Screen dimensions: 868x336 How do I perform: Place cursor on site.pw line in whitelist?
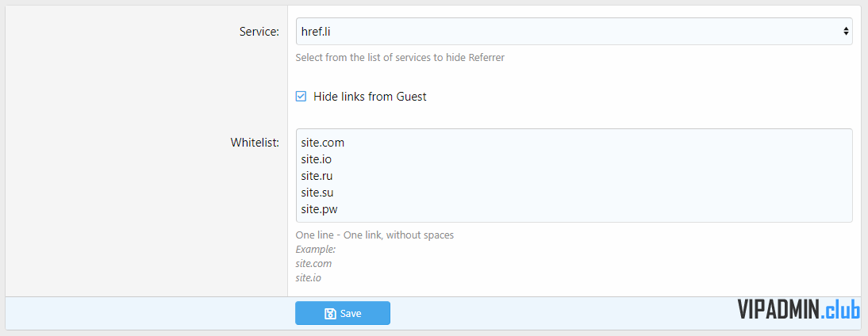[x=319, y=209]
